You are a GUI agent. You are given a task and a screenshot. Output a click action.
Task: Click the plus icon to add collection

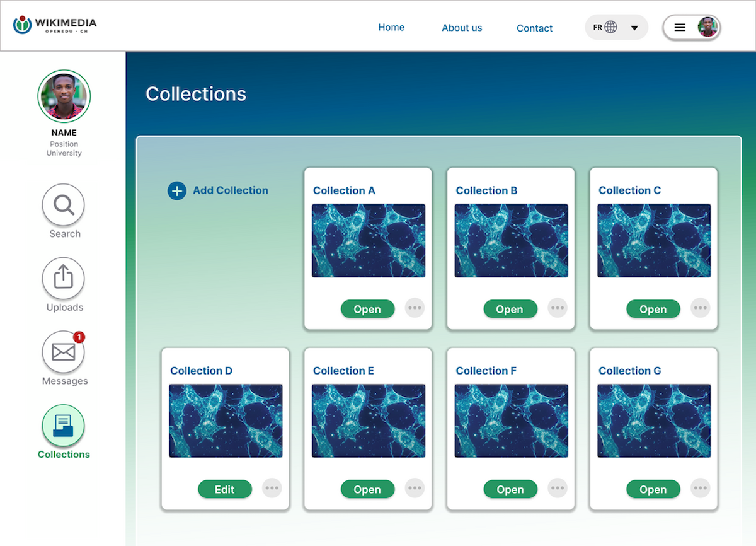177,191
